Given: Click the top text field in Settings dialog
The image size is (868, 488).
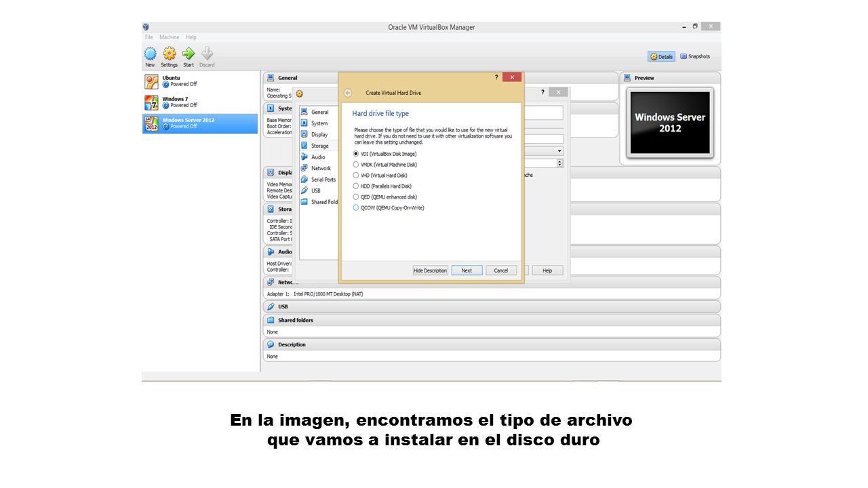Looking at the screenshot, I should coord(542,113).
